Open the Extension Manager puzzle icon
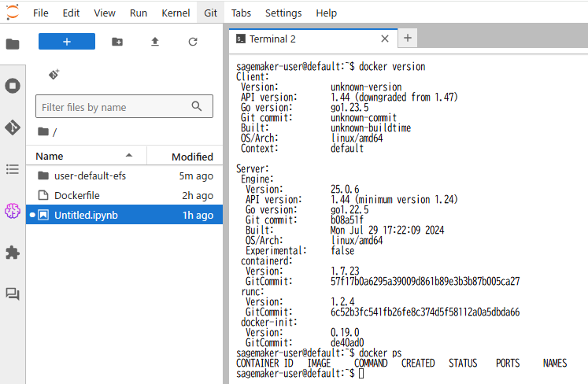Image resolution: width=588 pixels, height=384 pixels. tap(13, 253)
